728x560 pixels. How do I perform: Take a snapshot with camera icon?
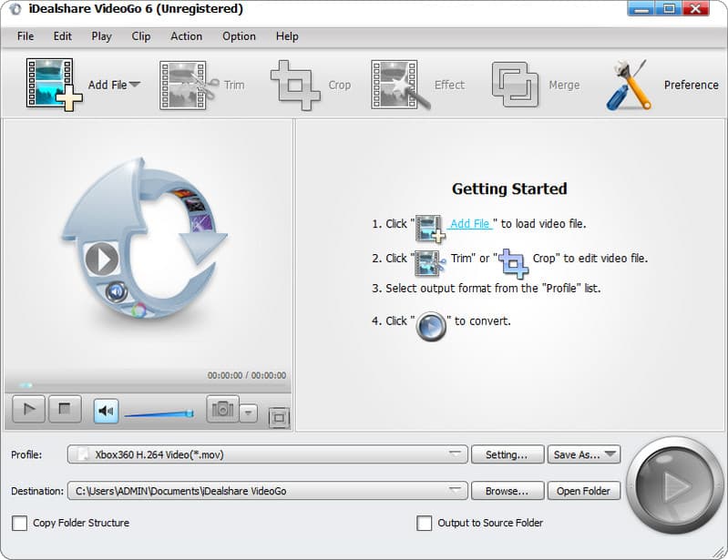click(221, 411)
